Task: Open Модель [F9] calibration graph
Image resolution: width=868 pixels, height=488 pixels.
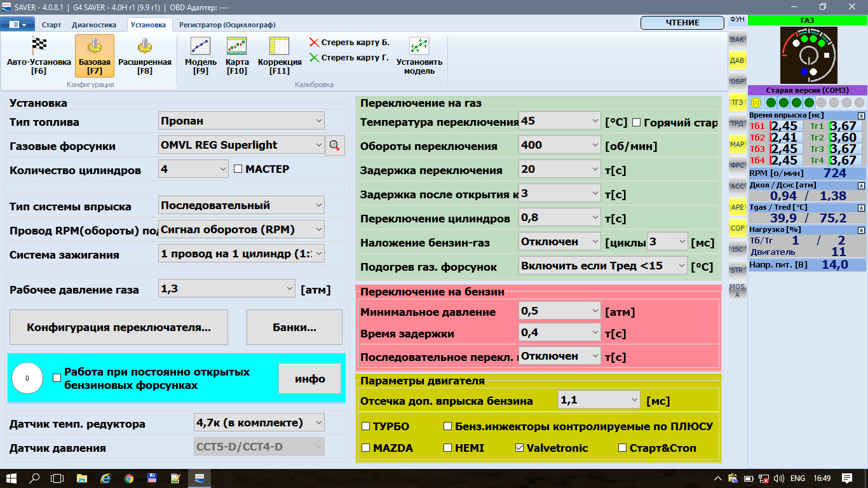Action: pyautogui.click(x=201, y=55)
